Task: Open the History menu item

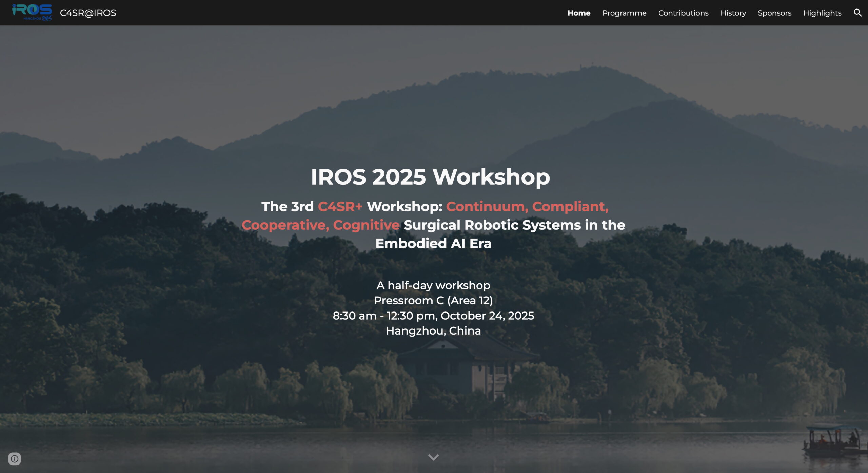Action: pyautogui.click(x=733, y=13)
